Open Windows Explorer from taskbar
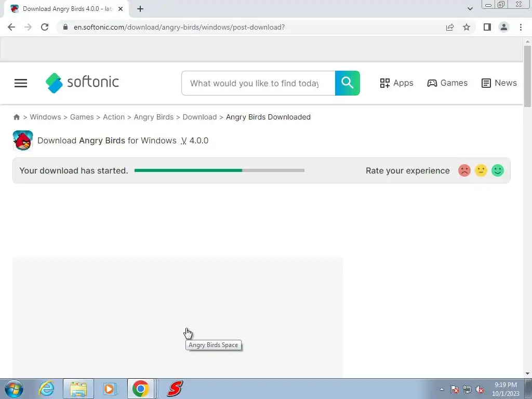The height and width of the screenshot is (399, 532). tap(78, 389)
